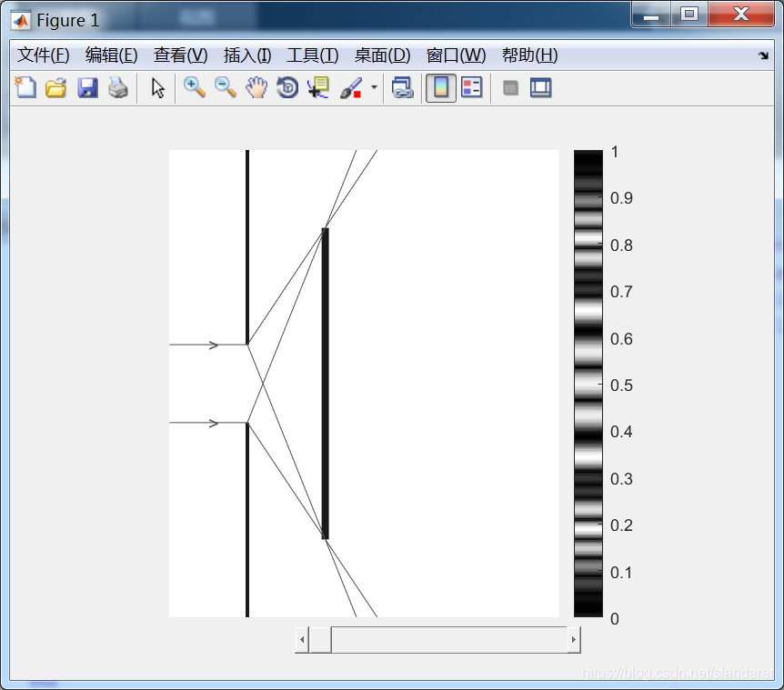Click the slider thumb below the plot

coord(320,639)
